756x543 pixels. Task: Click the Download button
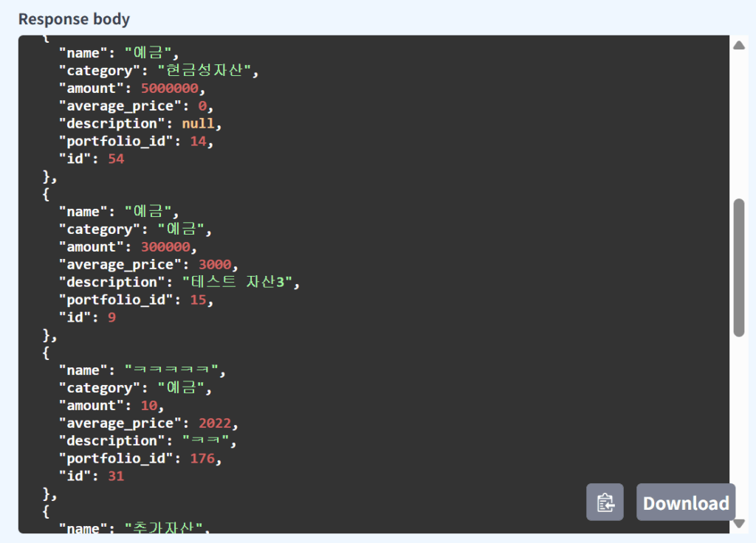pos(685,502)
